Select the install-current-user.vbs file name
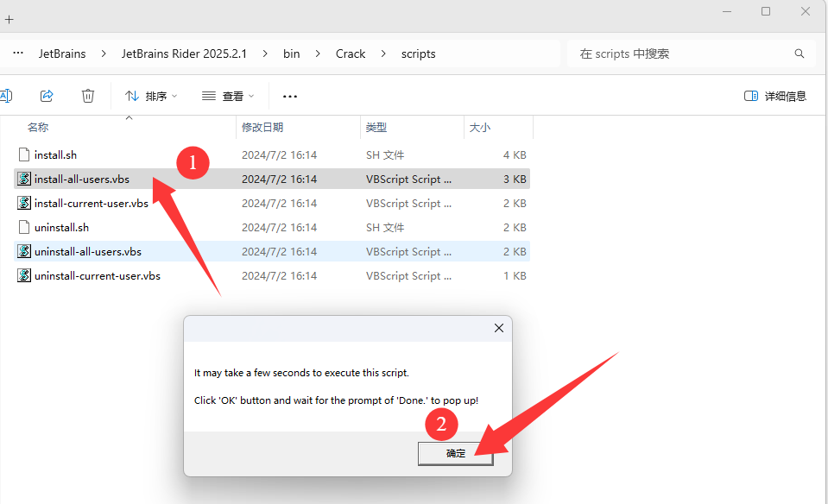Screen dimensions: 828x504 [x=92, y=203]
